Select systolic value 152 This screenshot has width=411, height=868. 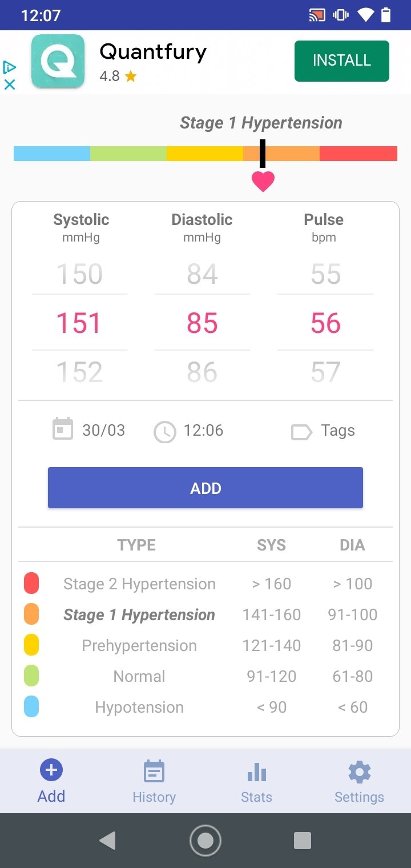point(79,373)
